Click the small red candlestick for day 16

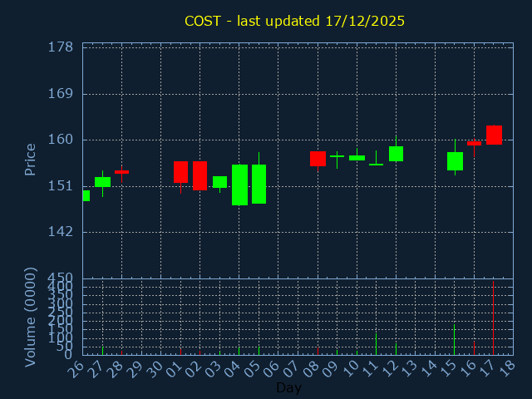(x=475, y=144)
